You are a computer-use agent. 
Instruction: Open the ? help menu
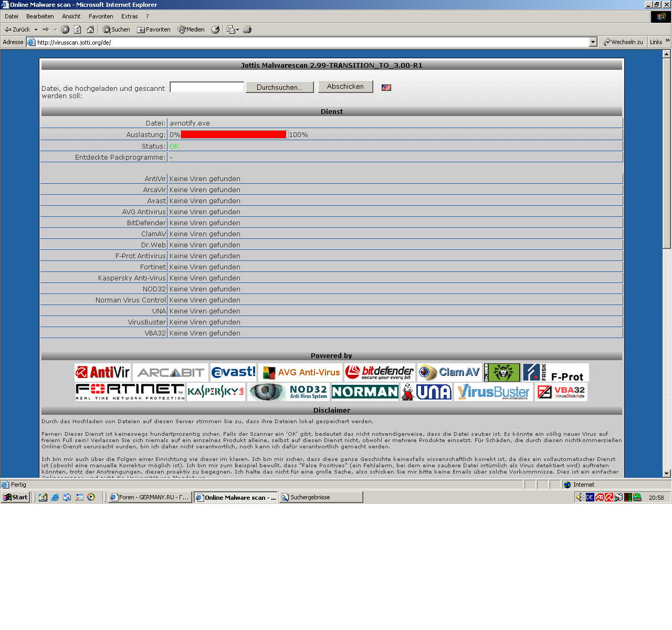point(148,16)
